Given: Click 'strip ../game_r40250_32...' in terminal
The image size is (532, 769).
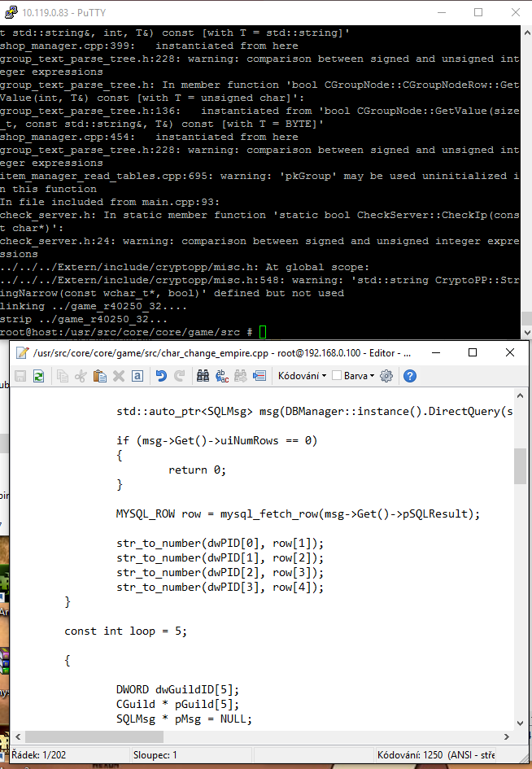Looking at the screenshot, I should pos(83,319).
